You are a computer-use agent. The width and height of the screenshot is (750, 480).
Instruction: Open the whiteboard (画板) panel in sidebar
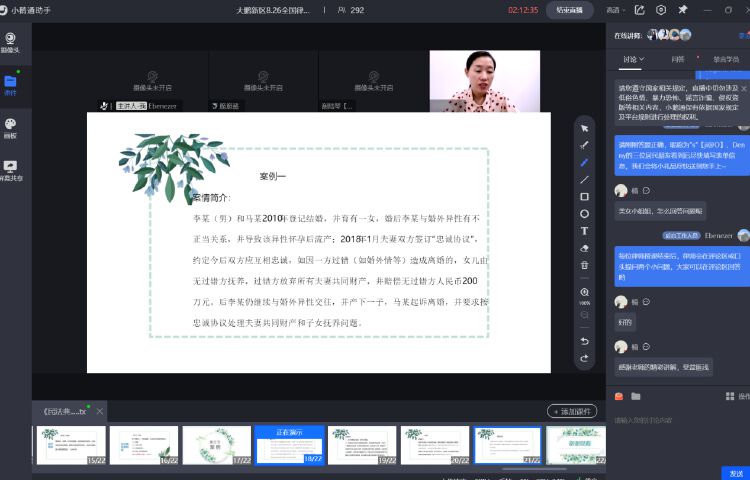pyautogui.click(x=11, y=128)
